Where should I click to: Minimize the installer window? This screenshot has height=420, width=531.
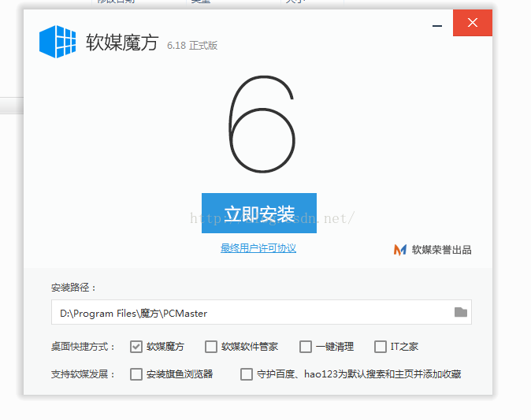[437, 25]
